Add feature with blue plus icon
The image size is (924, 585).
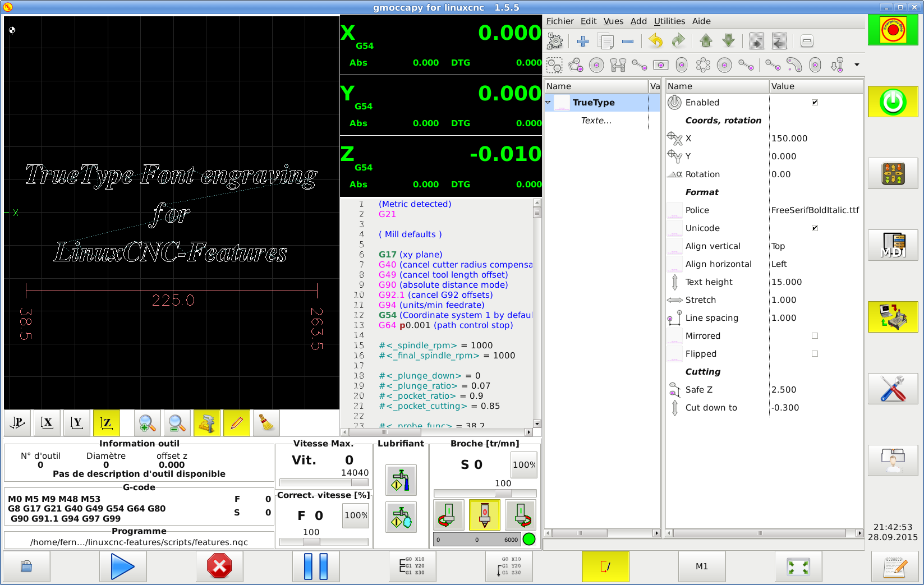(x=583, y=41)
